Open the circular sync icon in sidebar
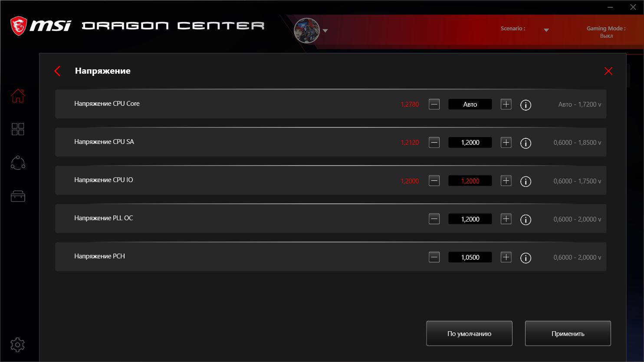 coord(18,163)
